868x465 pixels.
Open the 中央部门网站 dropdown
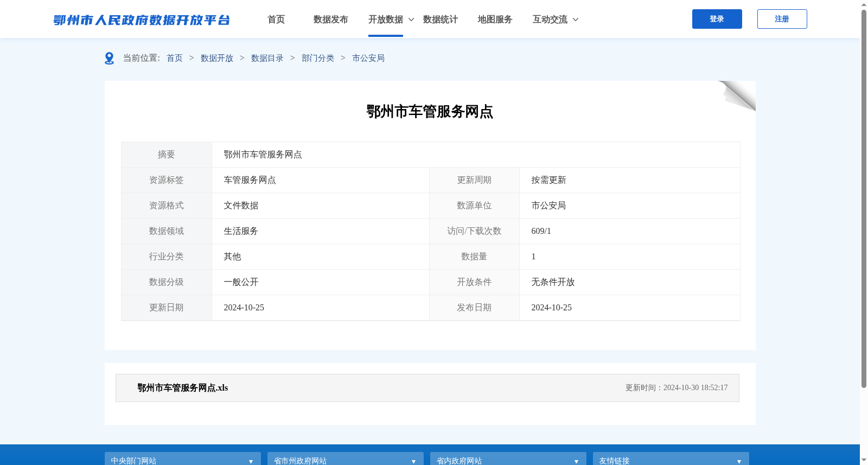183,459
